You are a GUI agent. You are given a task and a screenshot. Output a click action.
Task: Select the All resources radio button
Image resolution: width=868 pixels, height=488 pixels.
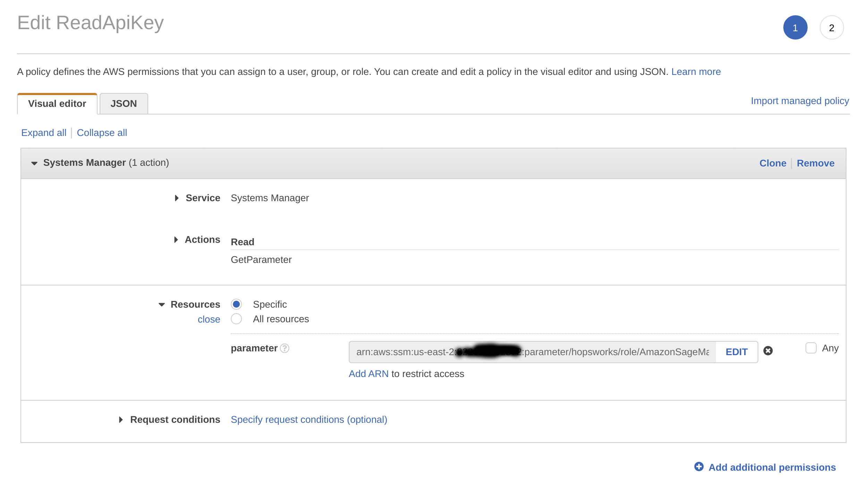pyautogui.click(x=237, y=319)
